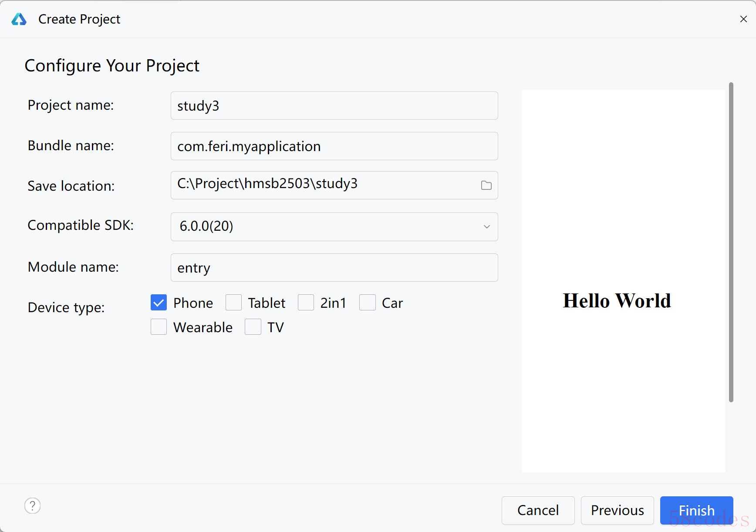Expand the Compatible SDK dropdown arrow

pos(486,227)
